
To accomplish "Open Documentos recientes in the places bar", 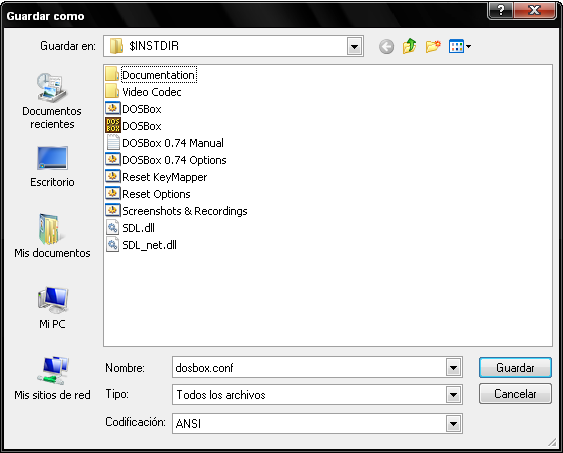I will [52, 101].
